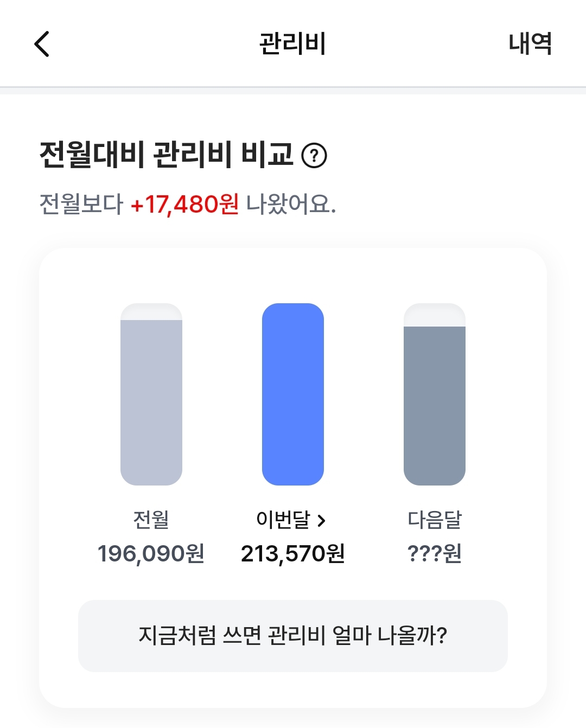Tap the ???원 next month estimate
The height and width of the screenshot is (728, 586).
(434, 554)
